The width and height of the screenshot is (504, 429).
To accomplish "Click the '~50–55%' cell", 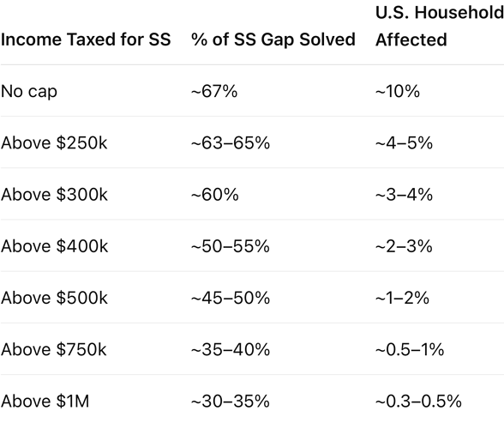I will coord(231,246).
